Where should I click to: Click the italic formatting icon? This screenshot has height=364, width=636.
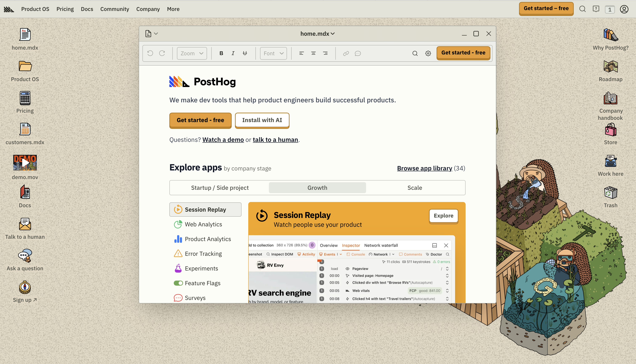233,53
